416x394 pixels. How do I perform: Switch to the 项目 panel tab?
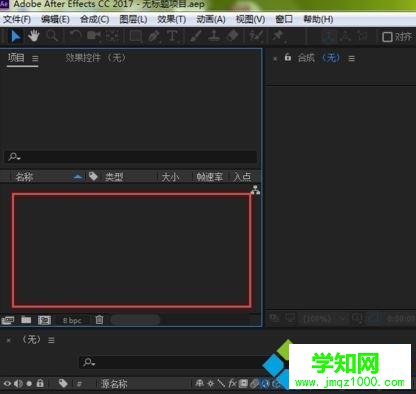point(16,58)
